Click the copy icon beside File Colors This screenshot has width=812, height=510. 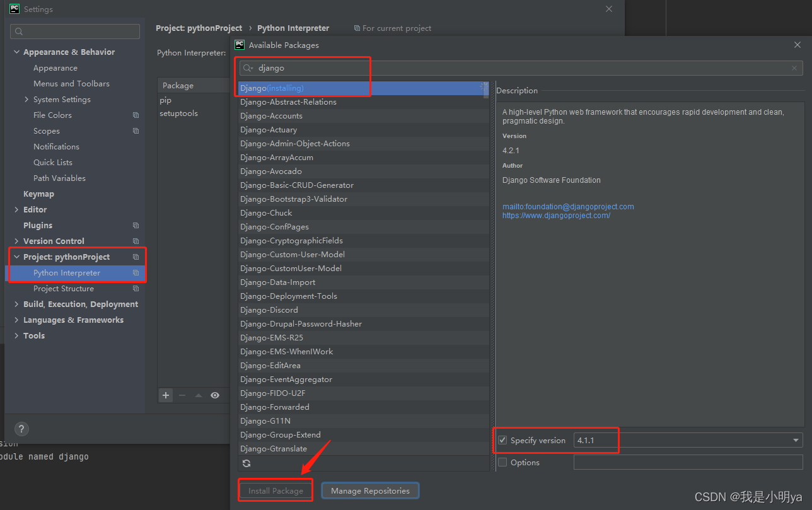point(136,115)
